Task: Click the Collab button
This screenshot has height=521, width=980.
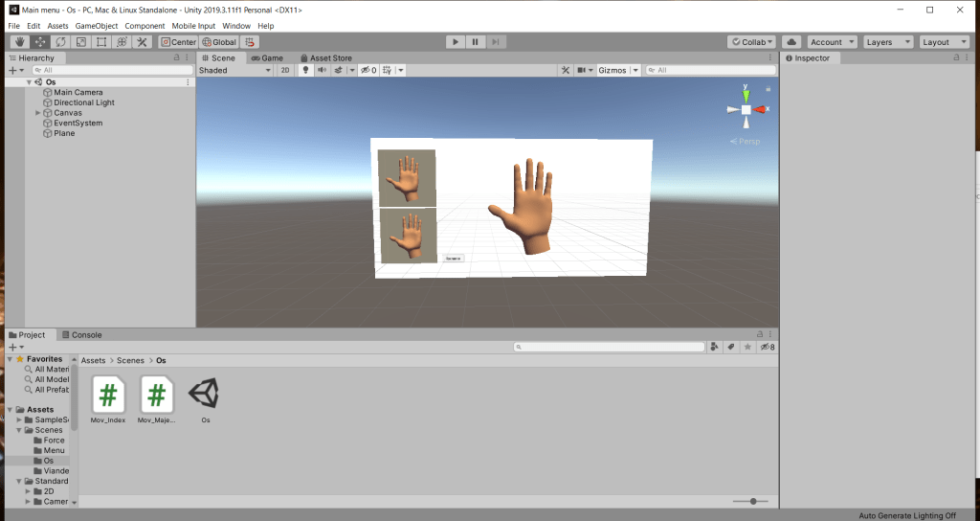Action: click(751, 42)
